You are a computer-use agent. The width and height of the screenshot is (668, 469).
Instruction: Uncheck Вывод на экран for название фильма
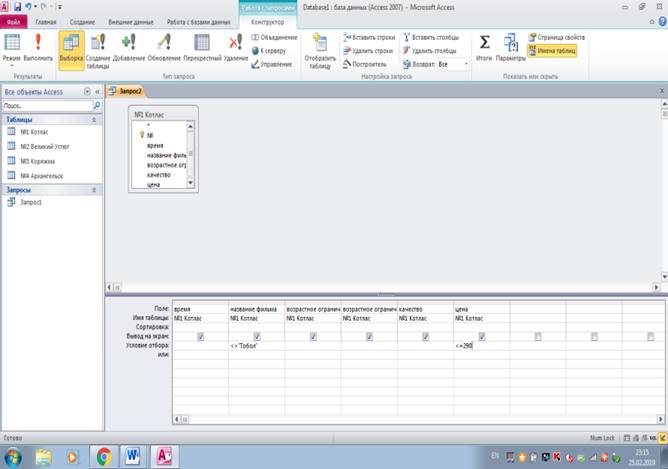pyautogui.click(x=257, y=337)
